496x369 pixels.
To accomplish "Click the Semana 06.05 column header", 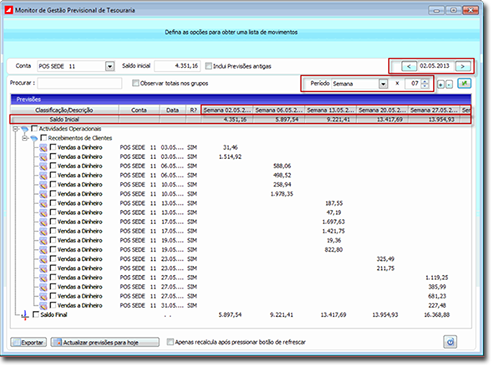I will click(279, 110).
